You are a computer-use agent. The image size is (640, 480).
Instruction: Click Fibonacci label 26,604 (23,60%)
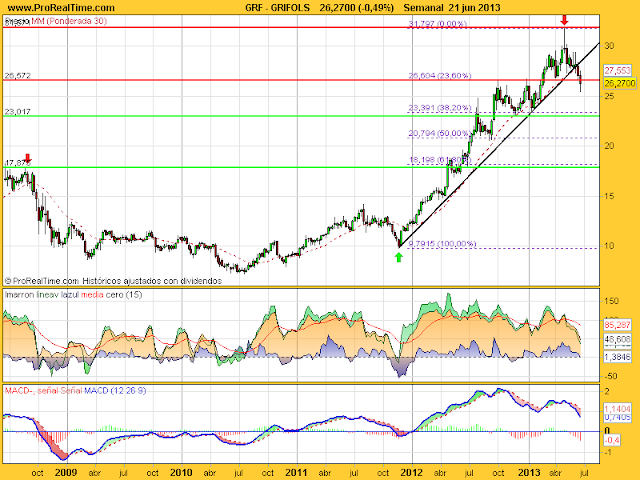click(x=440, y=76)
